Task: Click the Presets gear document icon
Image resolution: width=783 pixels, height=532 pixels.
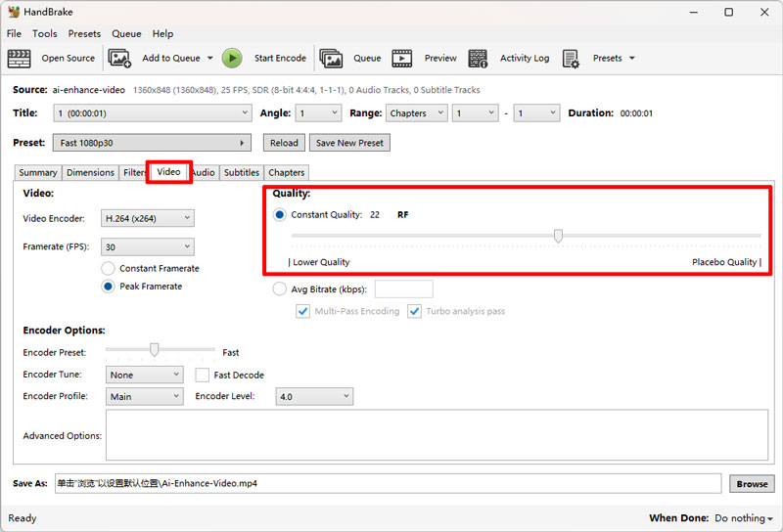Action: pos(571,59)
